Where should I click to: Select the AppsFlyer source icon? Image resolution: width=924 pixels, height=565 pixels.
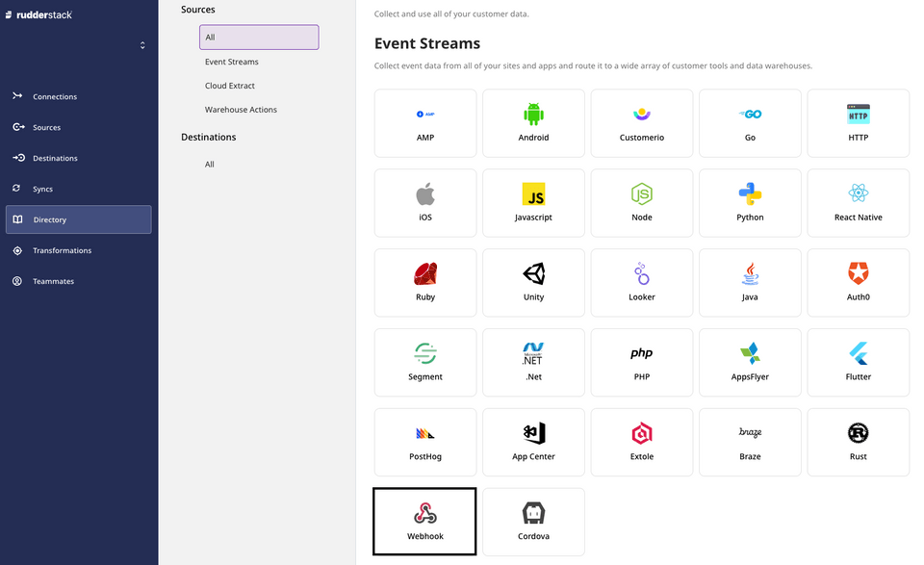(750, 362)
